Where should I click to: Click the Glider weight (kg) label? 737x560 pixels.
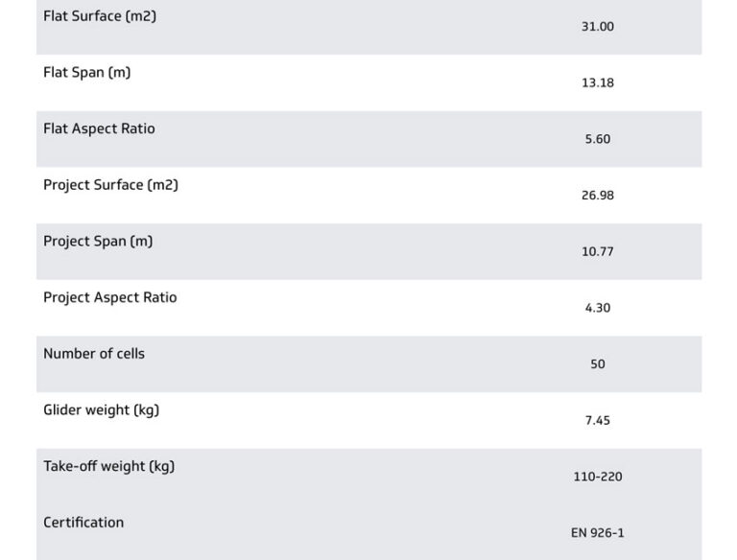click(x=101, y=410)
